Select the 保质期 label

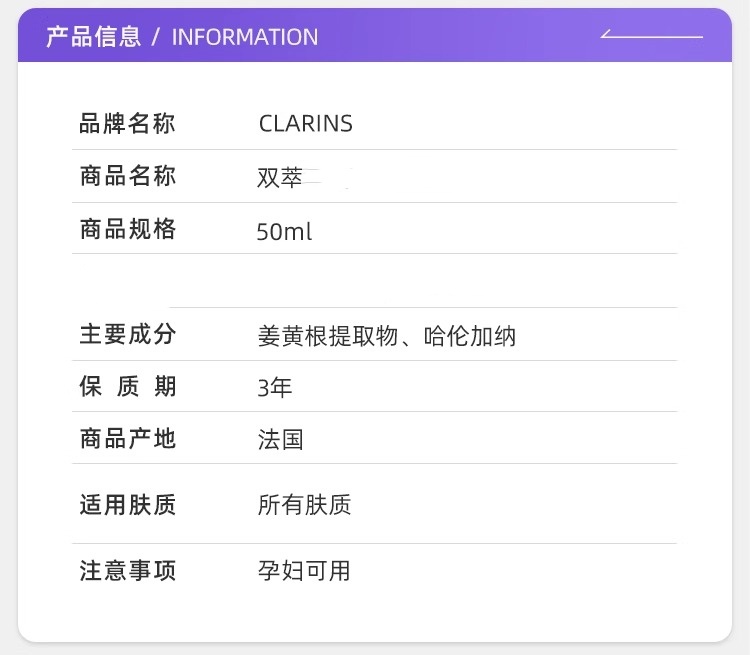pos(127,387)
